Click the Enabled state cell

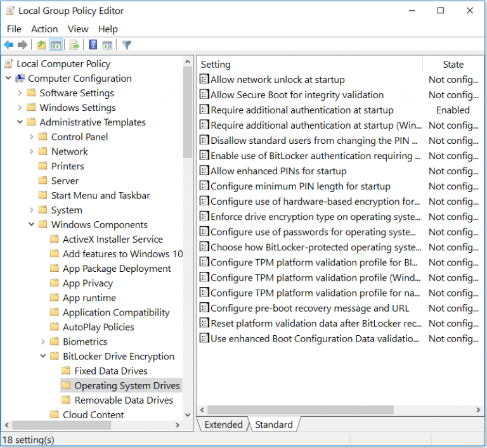pos(453,110)
